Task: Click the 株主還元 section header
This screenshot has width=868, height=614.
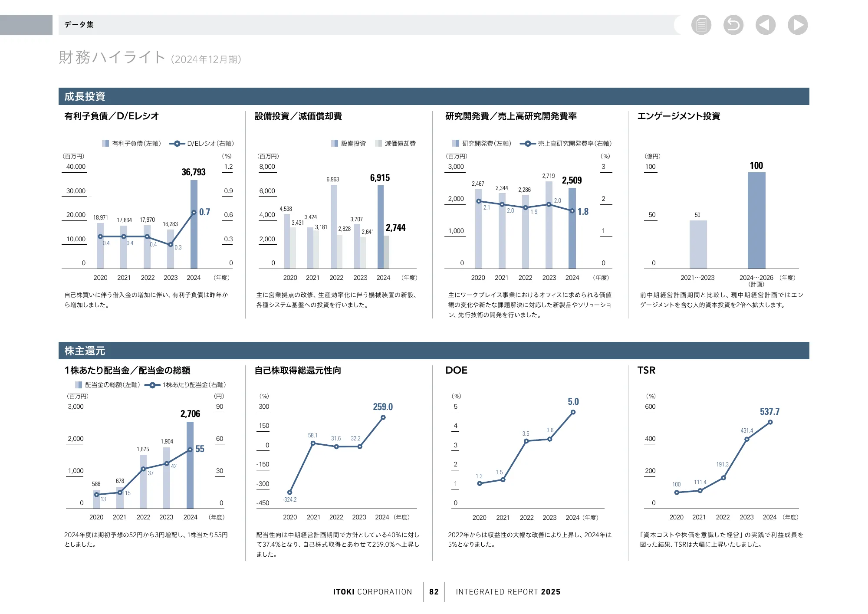Action: pos(85,351)
